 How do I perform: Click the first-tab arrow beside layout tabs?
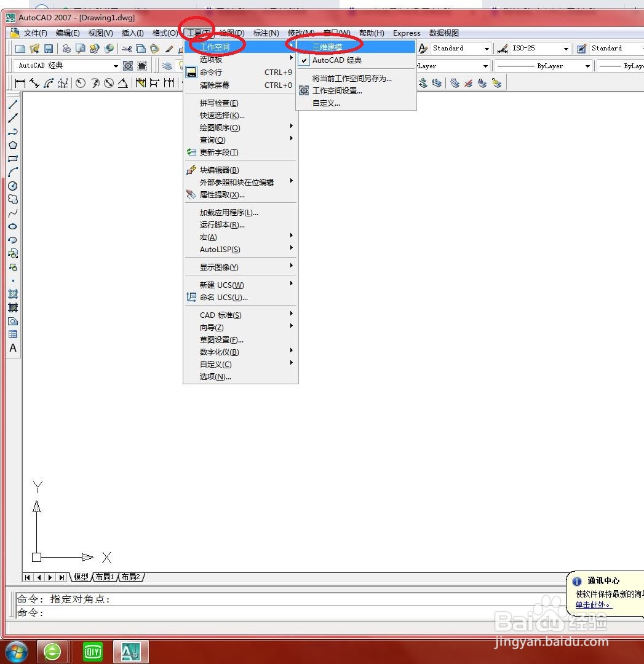(x=28, y=577)
